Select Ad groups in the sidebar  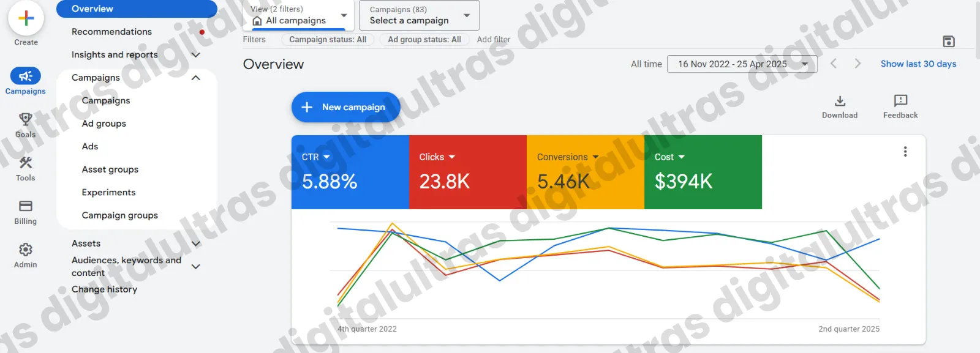pos(104,124)
